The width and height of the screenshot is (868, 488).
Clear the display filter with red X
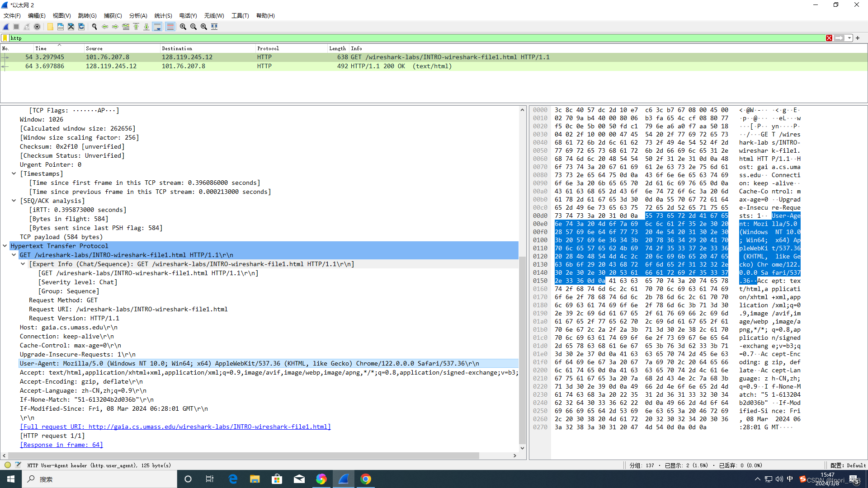coord(829,38)
